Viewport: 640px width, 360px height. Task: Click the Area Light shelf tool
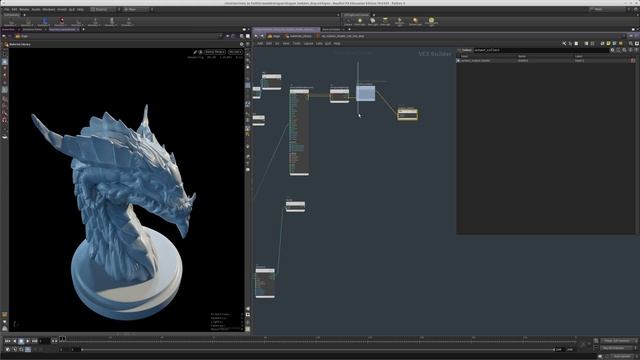385,21
